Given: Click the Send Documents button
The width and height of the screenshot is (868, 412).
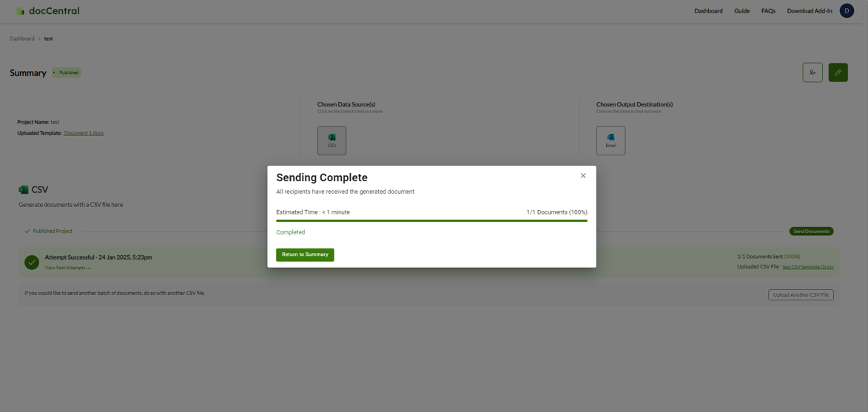Looking at the screenshot, I should [x=811, y=232].
